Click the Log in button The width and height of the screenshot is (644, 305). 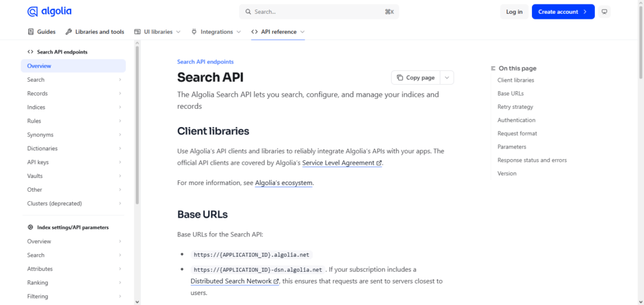point(514,12)
